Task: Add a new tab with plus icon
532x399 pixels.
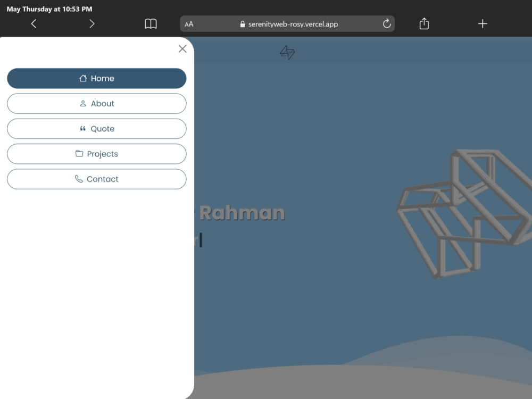Action: (x=483, y=24)
